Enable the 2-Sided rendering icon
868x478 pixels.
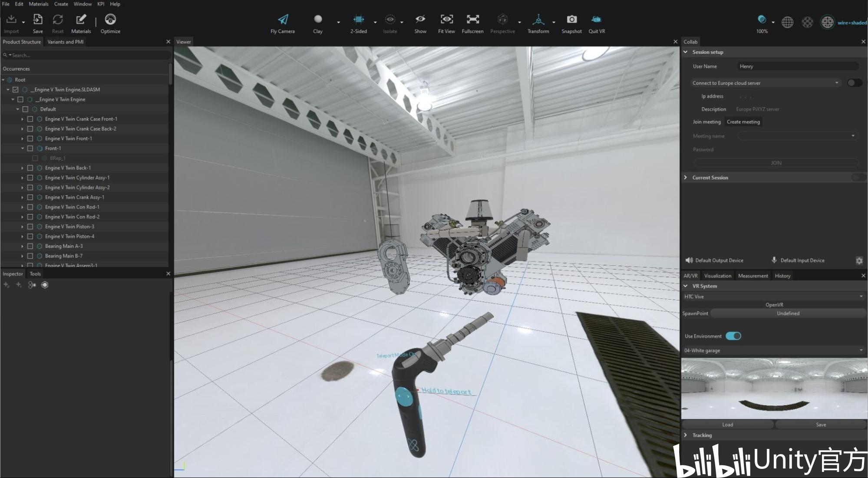pos(359,20)
